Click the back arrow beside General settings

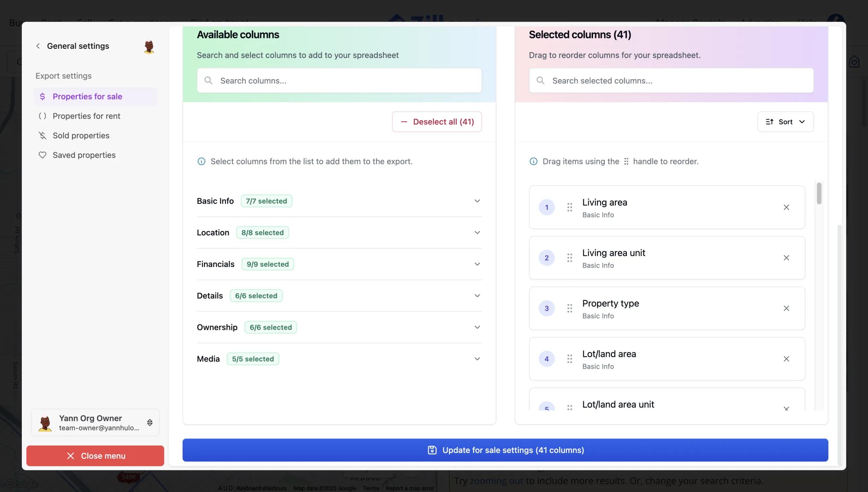click(x=38, y=46)
